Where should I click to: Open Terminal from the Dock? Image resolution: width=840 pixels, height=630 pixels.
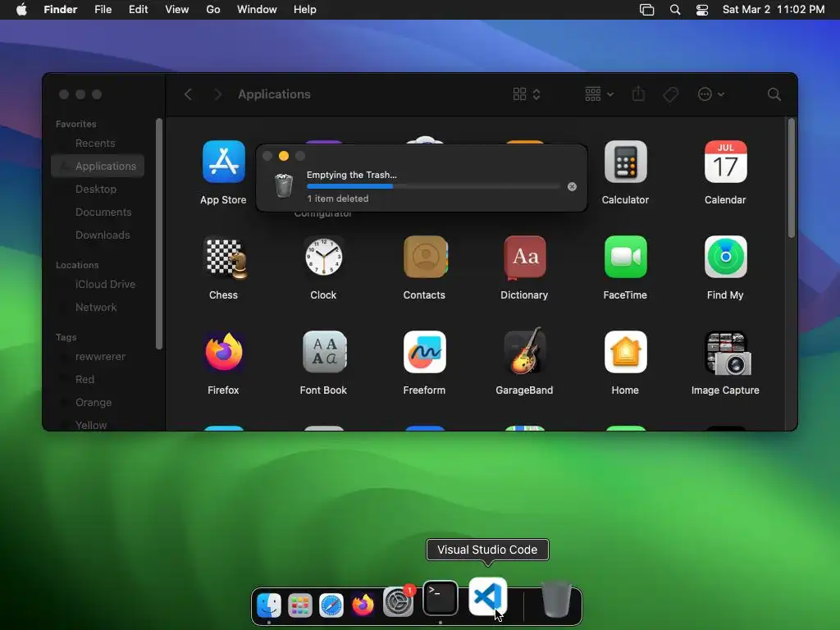coord(441,598)
